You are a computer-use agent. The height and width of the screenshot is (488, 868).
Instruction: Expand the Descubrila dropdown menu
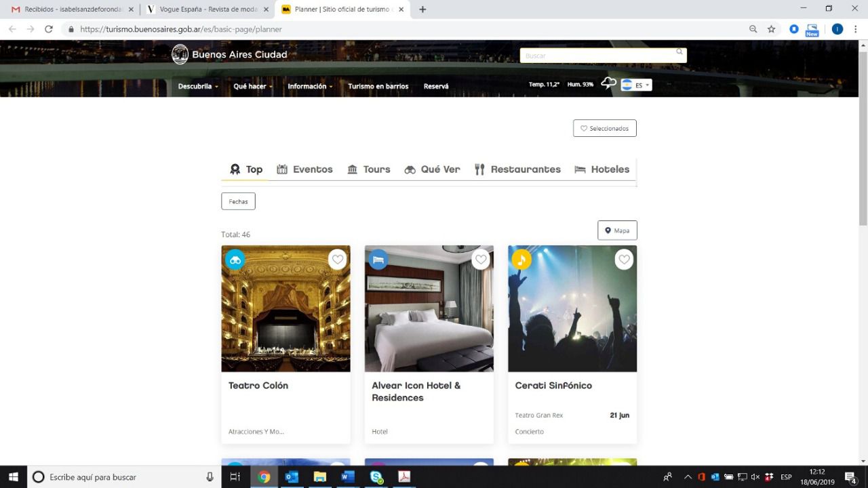coord(198,87)
